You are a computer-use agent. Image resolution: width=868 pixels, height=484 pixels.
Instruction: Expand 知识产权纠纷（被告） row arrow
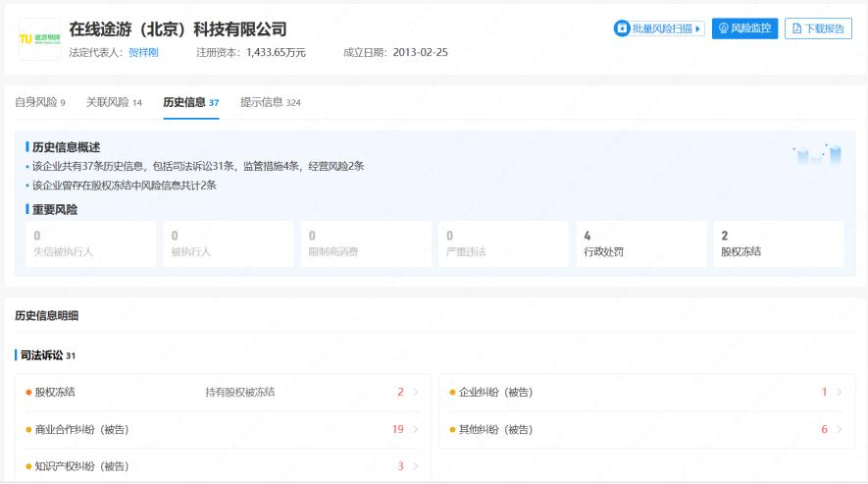coord(415,466)
